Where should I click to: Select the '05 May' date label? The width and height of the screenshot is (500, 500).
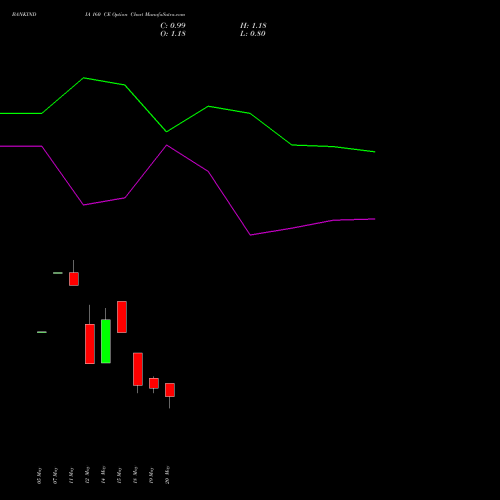point(39,476)
